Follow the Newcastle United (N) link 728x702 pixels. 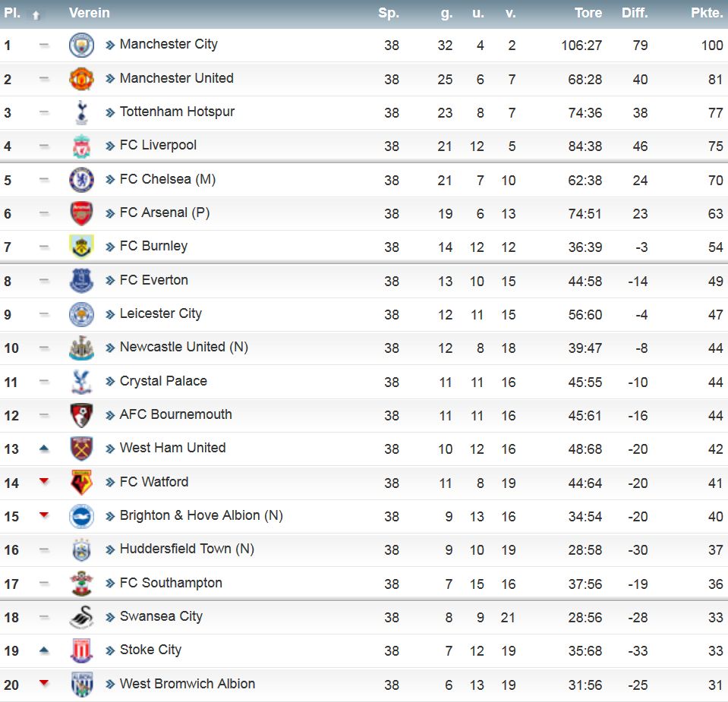point(184,347)
